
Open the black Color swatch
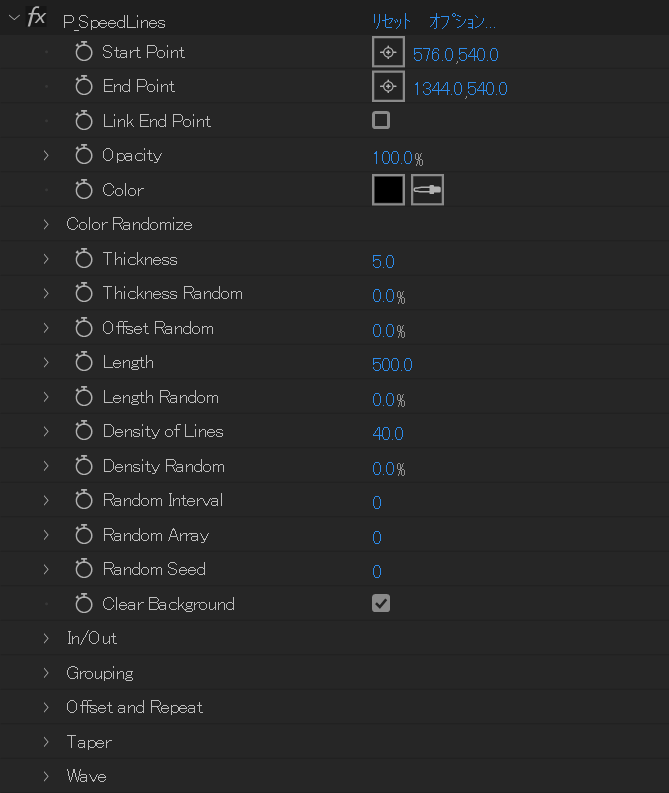pyautogui.click(x=388, y=190)
